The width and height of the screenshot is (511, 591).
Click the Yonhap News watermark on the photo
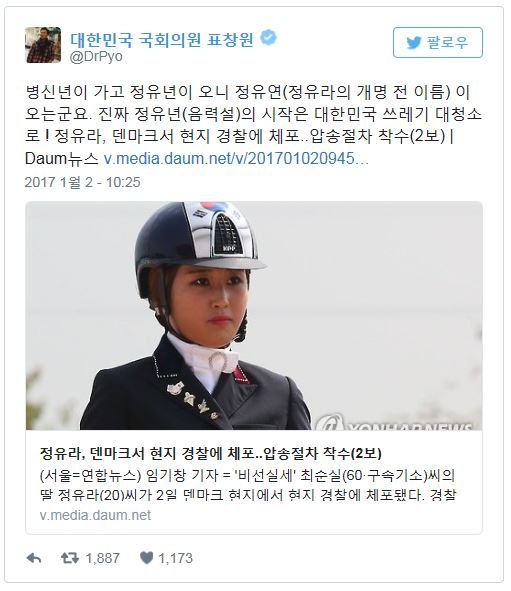[x=394, y=423]
